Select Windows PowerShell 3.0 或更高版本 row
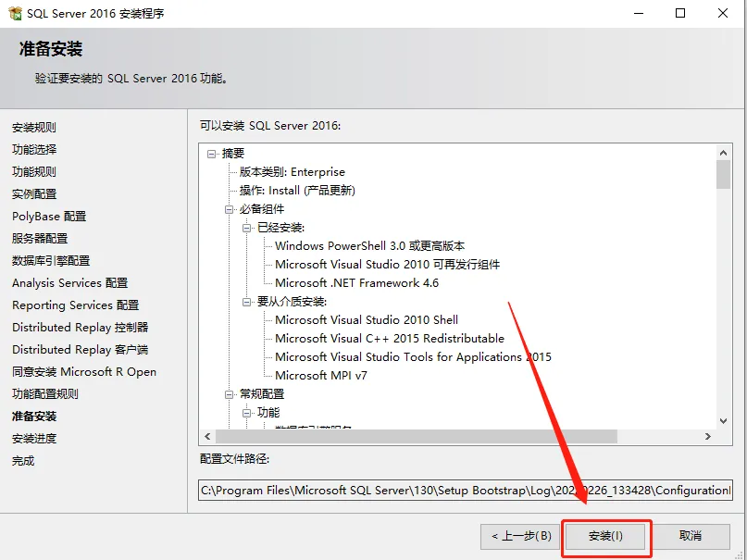Screen dimensions: 747x560 (x=369, y=246)
